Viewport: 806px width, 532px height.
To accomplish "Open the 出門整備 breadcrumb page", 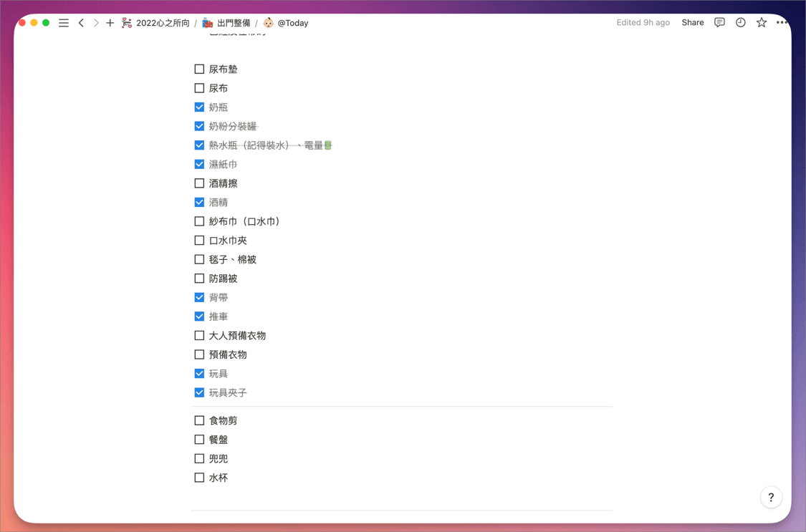I will coord(236,22).
